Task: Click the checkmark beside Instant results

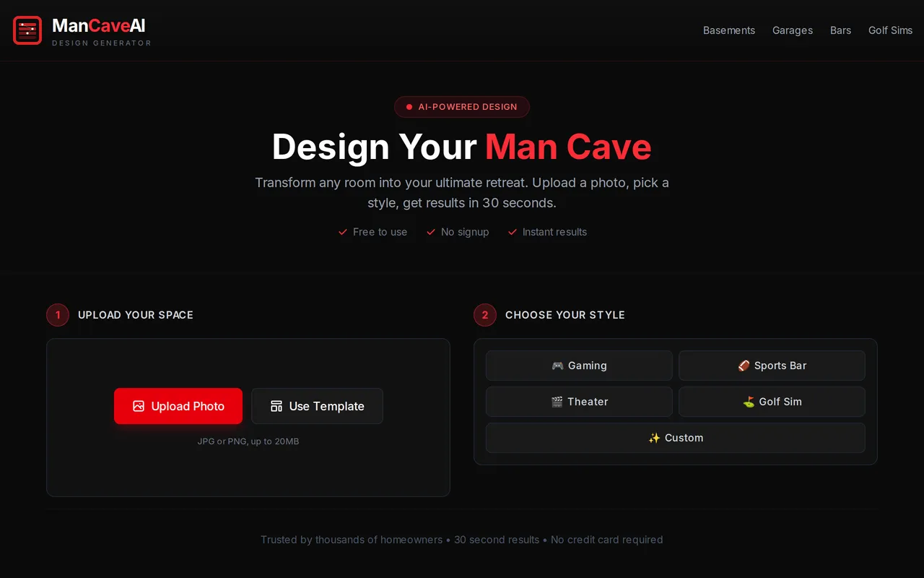Action: click(513, 232)
